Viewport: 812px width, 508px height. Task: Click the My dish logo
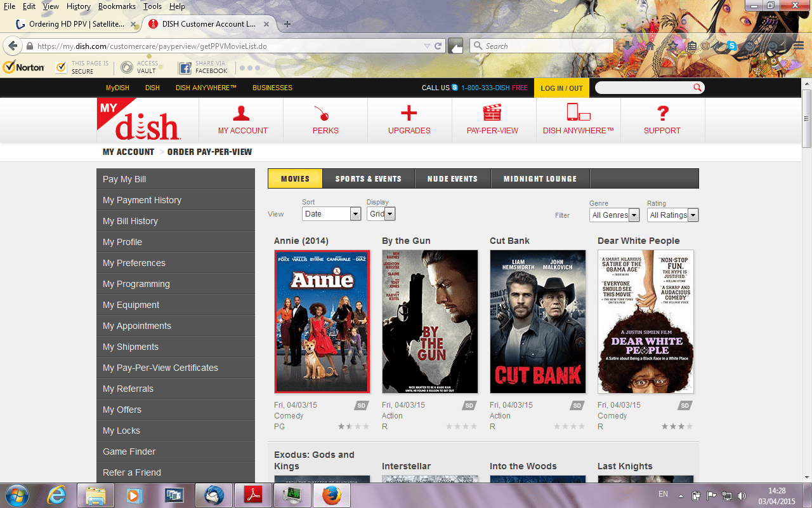[140, 119]
